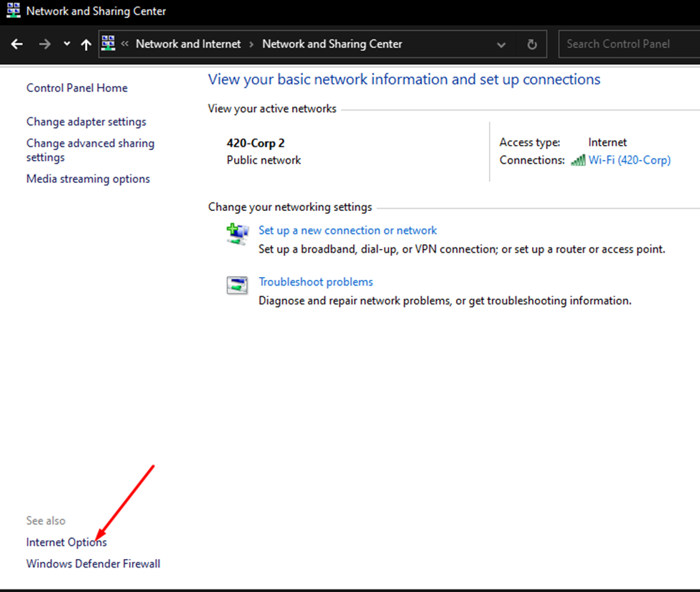Navigate to Network and Internet breadcrumb
The image size is (700, 592).
[x=187, y=44]
